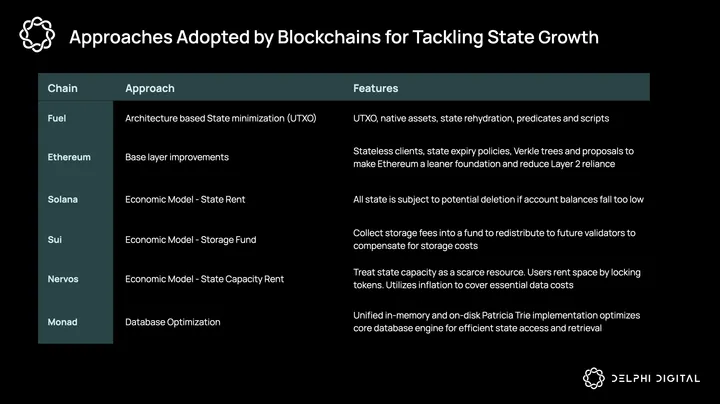This screenshot has height=404, width=720.
Task: Click the "Database Optimization" cell
Action: pyautogui.click(x=173, y=322)
